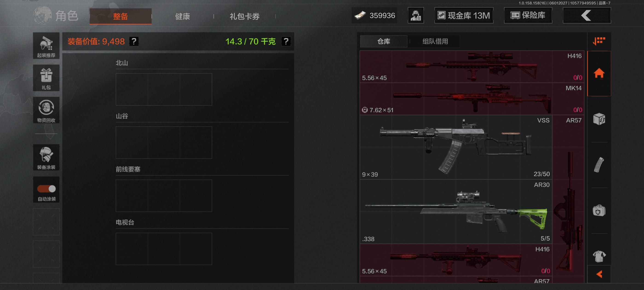Select the VSS rifle in warehouse
Screen dimensions: 644x290
pos(456,147)
